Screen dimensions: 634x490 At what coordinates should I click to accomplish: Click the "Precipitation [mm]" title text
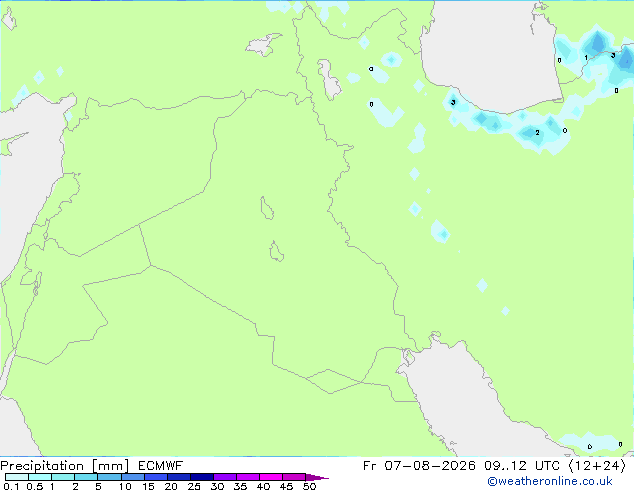pyautogui.click(x=64, y=466)
